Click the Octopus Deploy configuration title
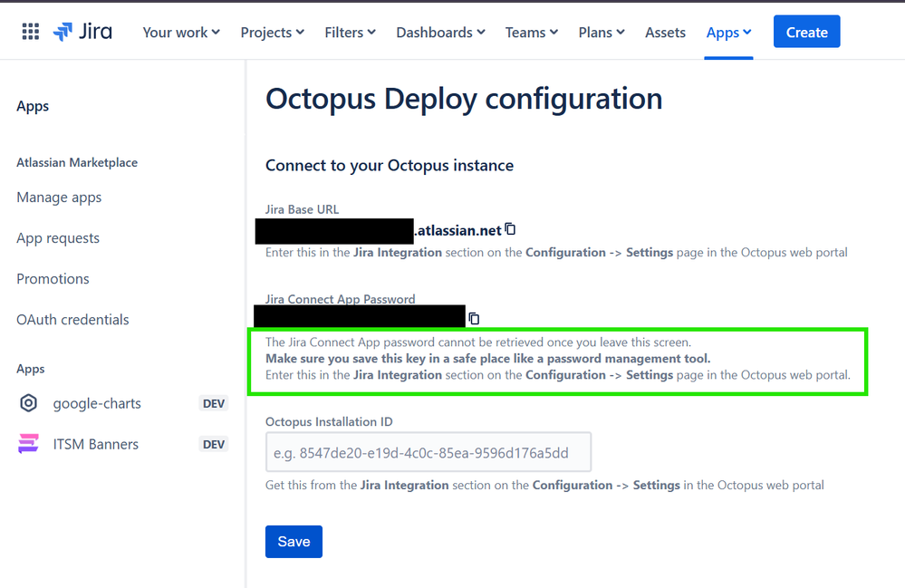This screenshot has width=905, height=588. [x=464, y=99]
